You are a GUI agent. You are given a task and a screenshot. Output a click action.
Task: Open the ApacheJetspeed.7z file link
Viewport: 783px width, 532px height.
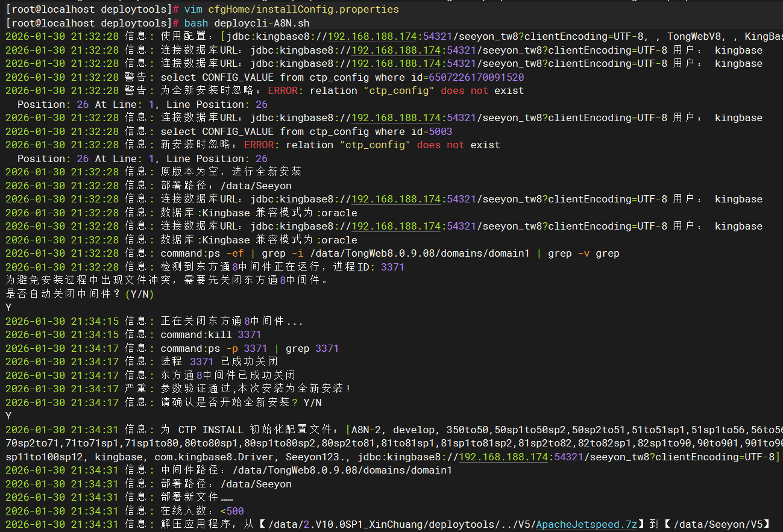click(586, 524)
